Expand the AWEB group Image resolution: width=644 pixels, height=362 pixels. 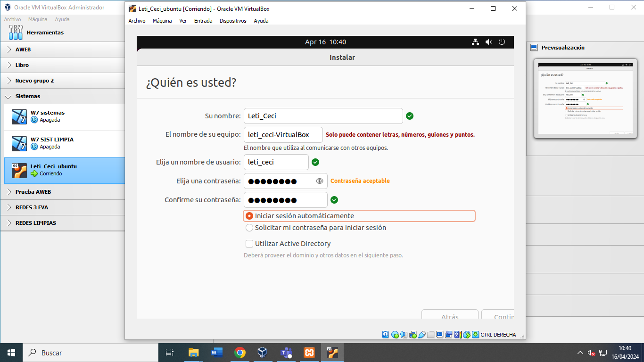coord(9,49)
